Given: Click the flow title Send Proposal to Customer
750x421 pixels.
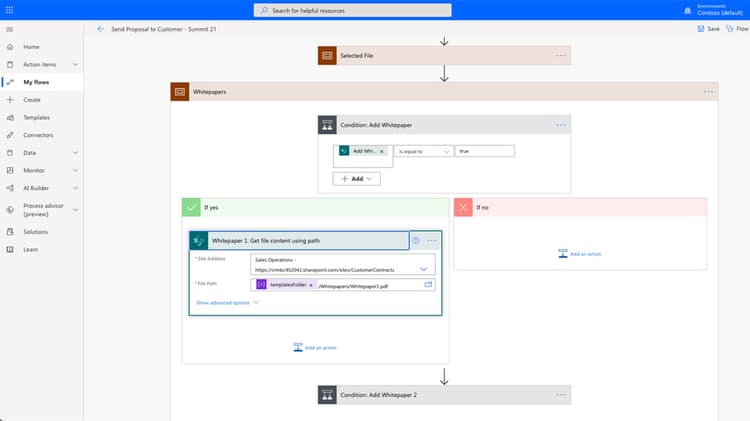Looking at the screenshot, I should [x=164, y=29].
